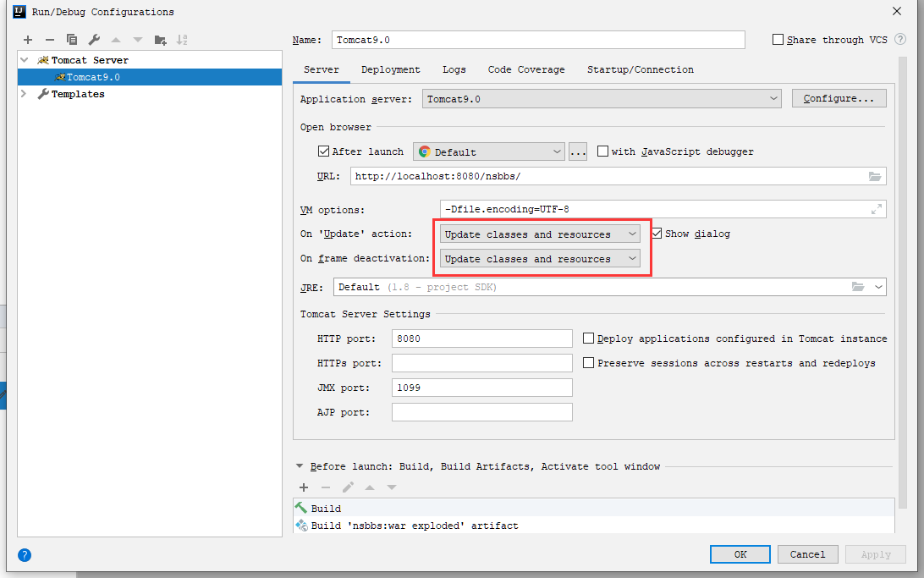Remove selected configuration with minus icon
The width and height of the screenshot is (924, 578).
[x=49, y=40]
